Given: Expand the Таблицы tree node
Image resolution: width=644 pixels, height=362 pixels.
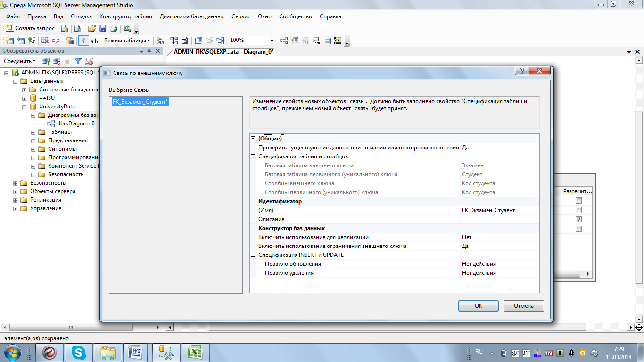Looking at the screenshot, I should pos(33,132).
